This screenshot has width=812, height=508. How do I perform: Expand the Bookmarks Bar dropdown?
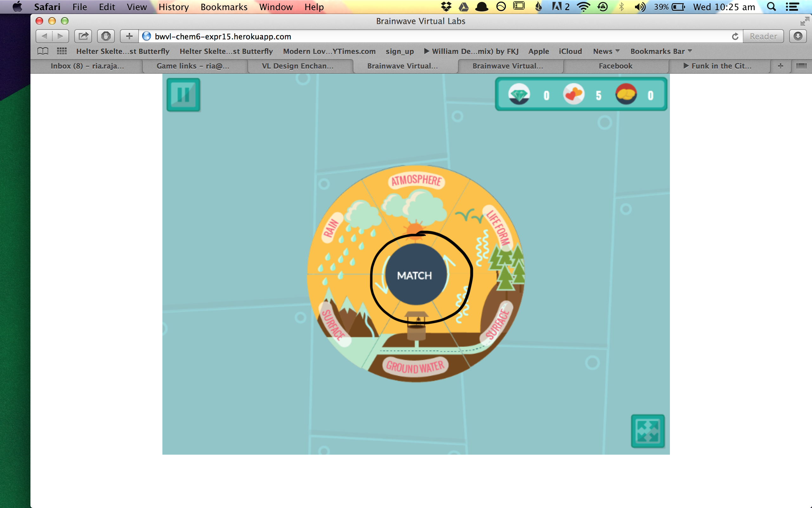(661, 51)
